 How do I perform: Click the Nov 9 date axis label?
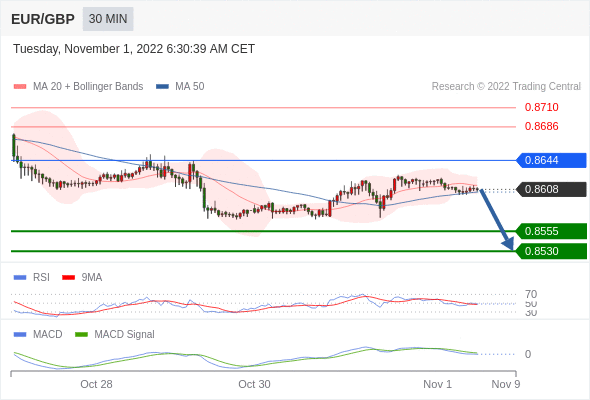tap(506, 384)
